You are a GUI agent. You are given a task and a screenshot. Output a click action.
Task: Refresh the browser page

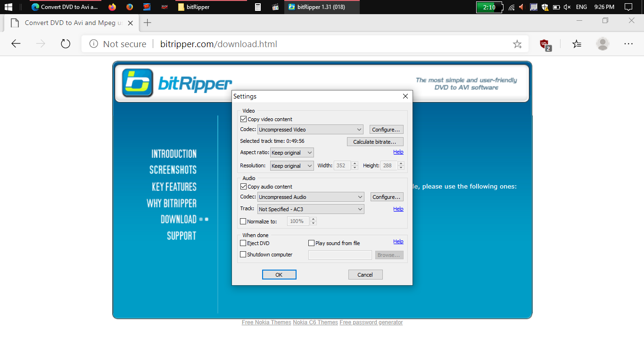coord(66,44)
